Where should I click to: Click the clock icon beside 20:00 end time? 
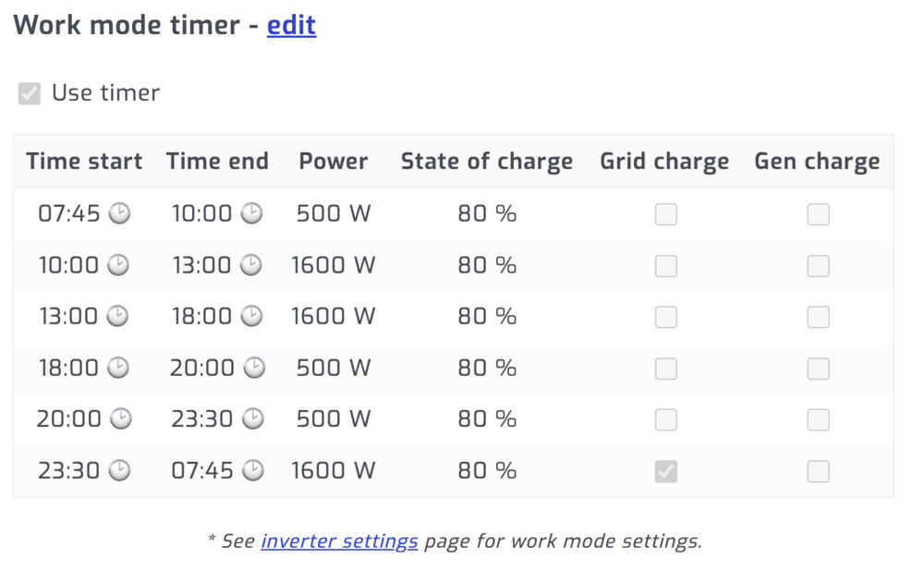click(254, 369)
